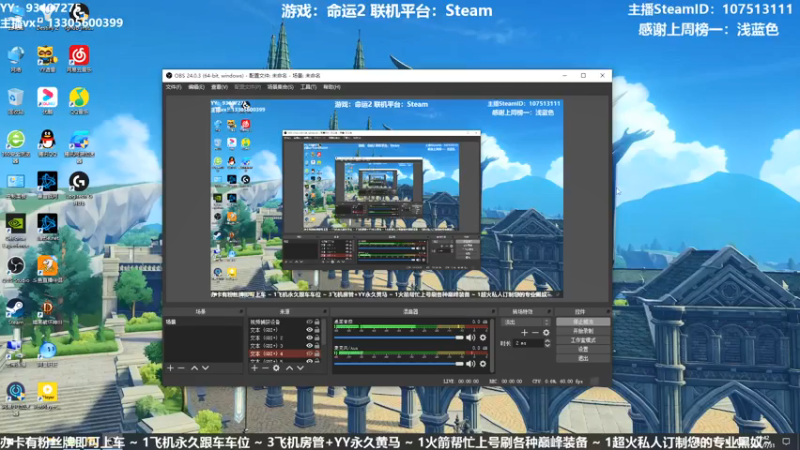Viewport: 800px width, 450px height.
Task: Pop out the Mixer dock via its header icon
Action: coord(493,311)
